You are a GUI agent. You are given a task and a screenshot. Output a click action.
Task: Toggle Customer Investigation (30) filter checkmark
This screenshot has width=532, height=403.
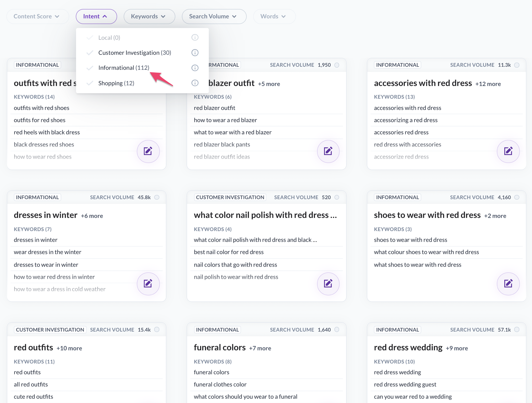90,53
